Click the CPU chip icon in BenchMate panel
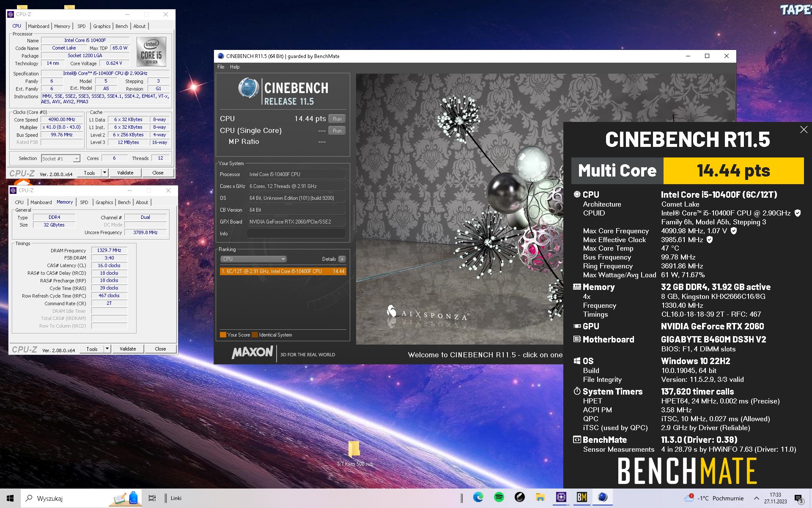812x508 pixels. pos(577,194)
